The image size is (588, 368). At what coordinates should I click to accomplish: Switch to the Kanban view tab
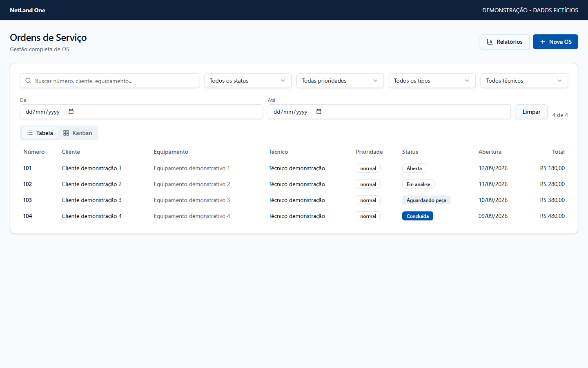(78, 133)
